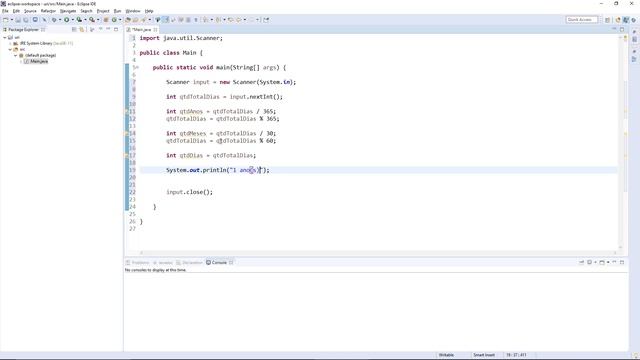The width and height of the screenshot is (640, 360).
Task: Close the Main.java editor tab
Action: [x=155, y=29]
